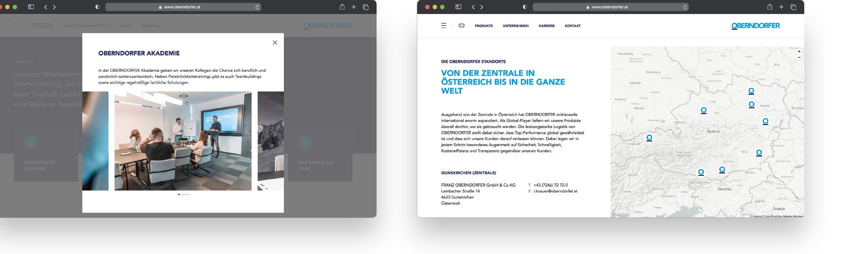Click the Eine Familie als Team card

point(320,154)
